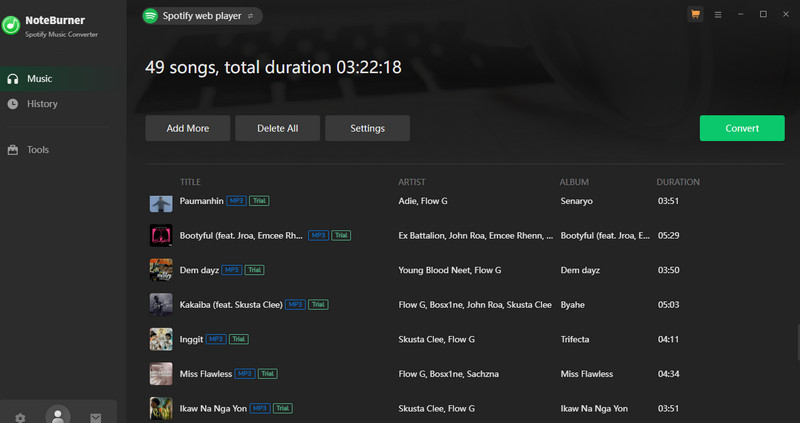This screenshot has width=800, height=423.
Task: Start conversion with the Convert button
Action: pos(742,128)
